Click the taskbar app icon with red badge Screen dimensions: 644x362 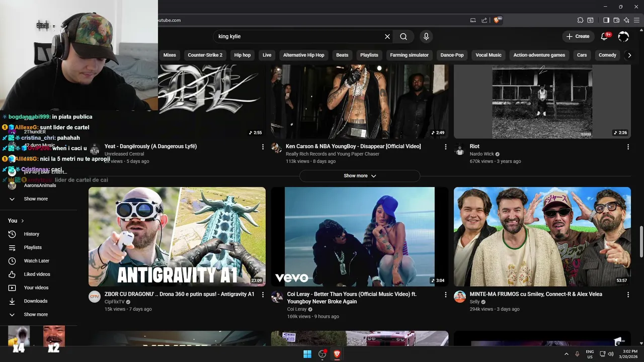(323, 354)
